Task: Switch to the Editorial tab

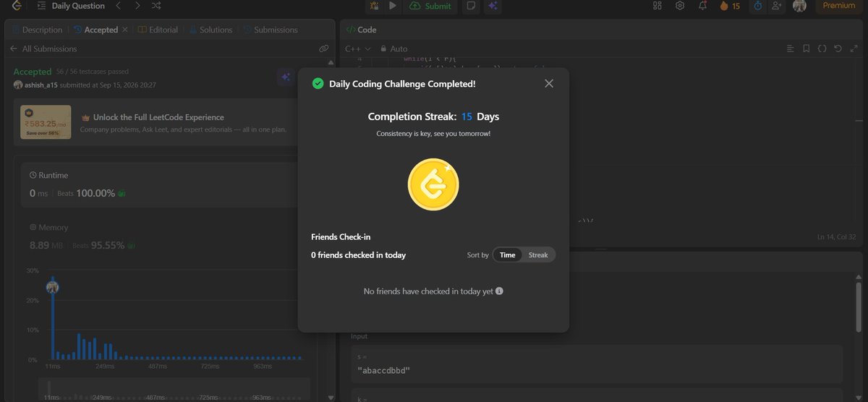Action: [158, 30]
